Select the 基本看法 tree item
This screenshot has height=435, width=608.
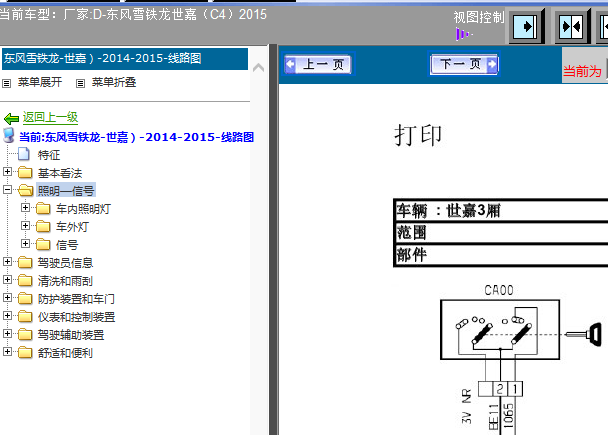point(60,173)
